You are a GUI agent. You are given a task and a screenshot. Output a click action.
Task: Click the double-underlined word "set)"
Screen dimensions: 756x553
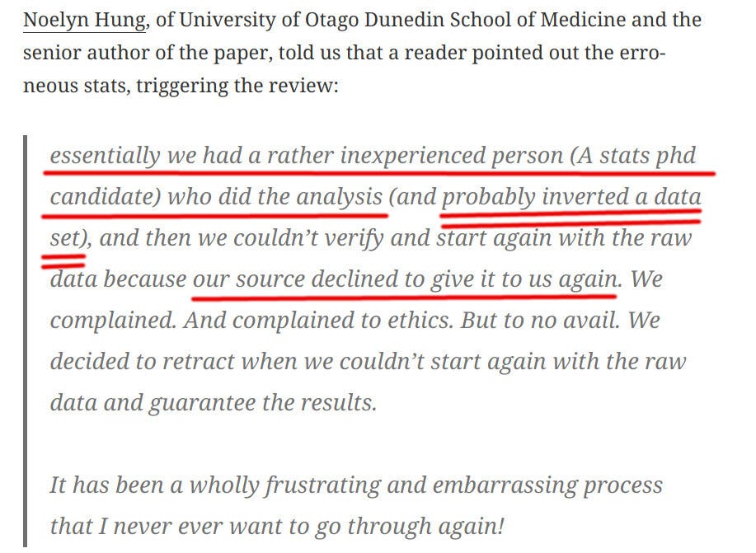pyautogui.click(x=68, y=238)
